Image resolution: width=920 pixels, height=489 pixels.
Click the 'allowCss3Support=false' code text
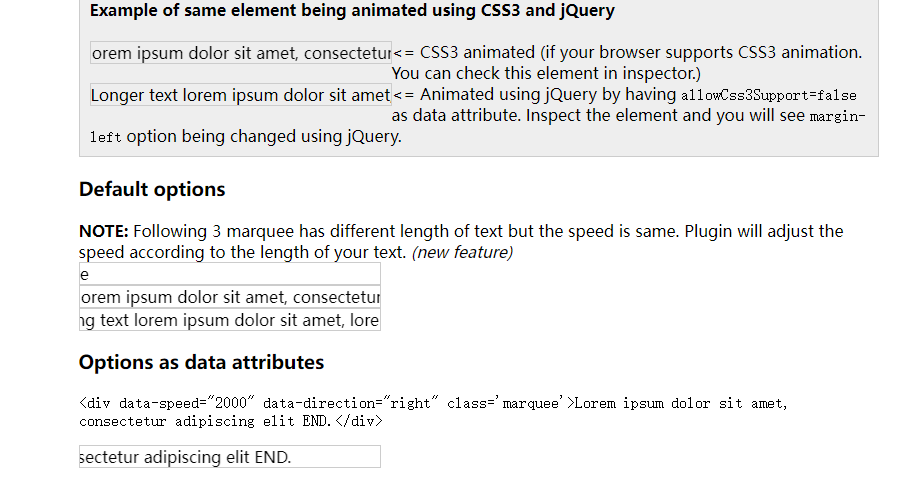pyautogui.click(x=769, y=96)
